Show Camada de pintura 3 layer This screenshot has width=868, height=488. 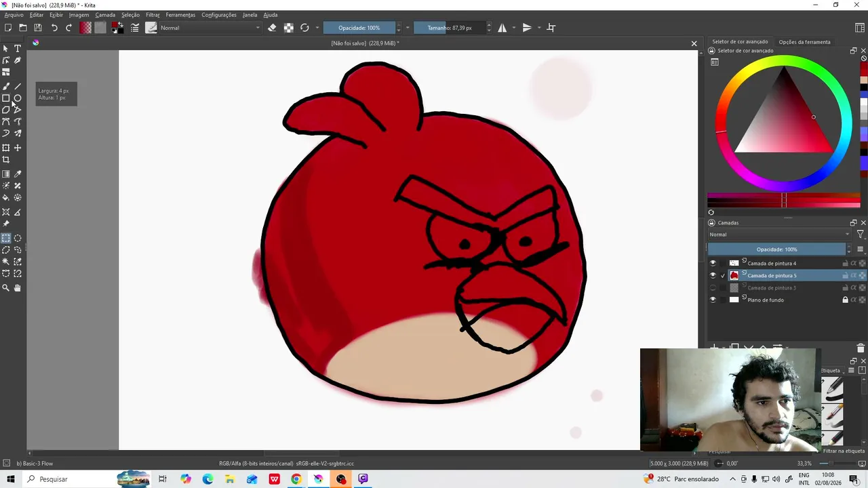coord(712,287)
